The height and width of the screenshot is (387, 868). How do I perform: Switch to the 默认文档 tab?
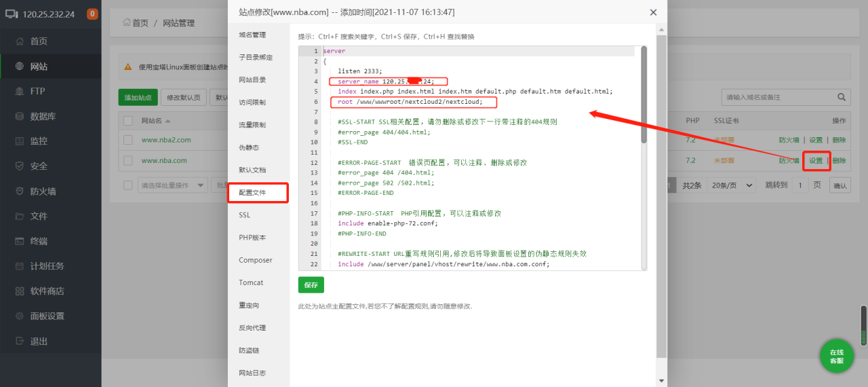[252, 170]
